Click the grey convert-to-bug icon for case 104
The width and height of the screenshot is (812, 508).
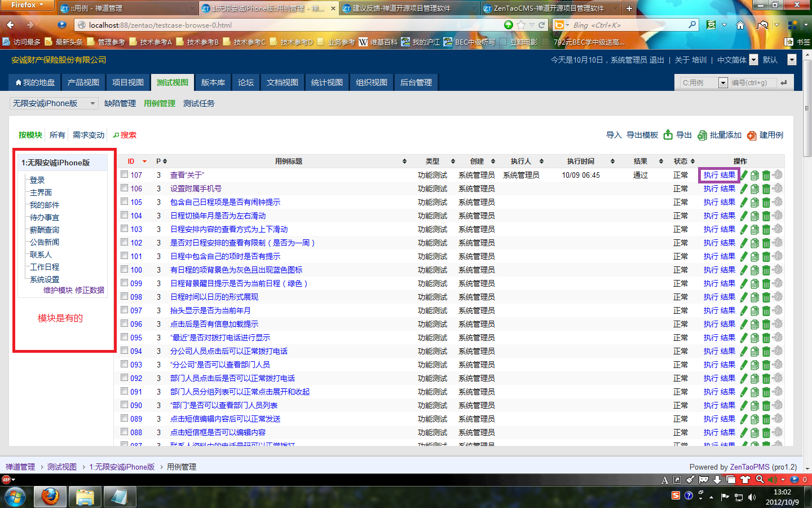coord(778,216)
